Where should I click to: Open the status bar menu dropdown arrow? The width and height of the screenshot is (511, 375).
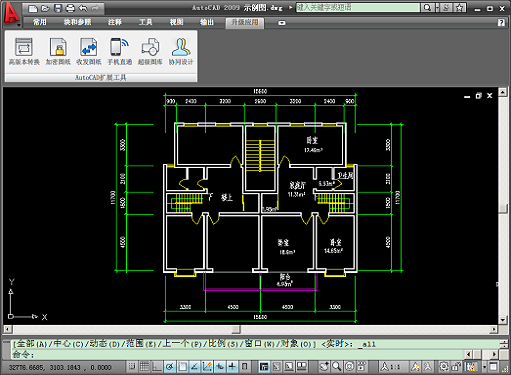484,367
